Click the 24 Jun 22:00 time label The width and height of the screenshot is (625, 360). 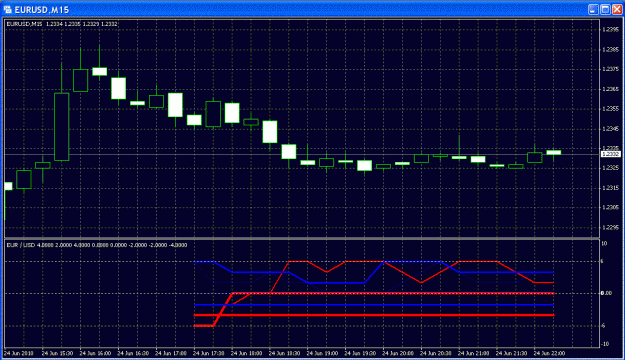[549, 353]
